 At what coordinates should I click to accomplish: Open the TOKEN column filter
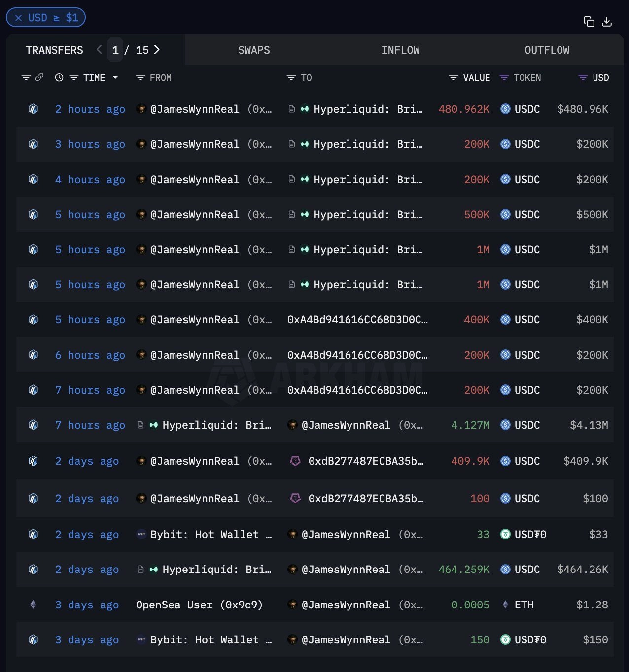pos(504,77)
